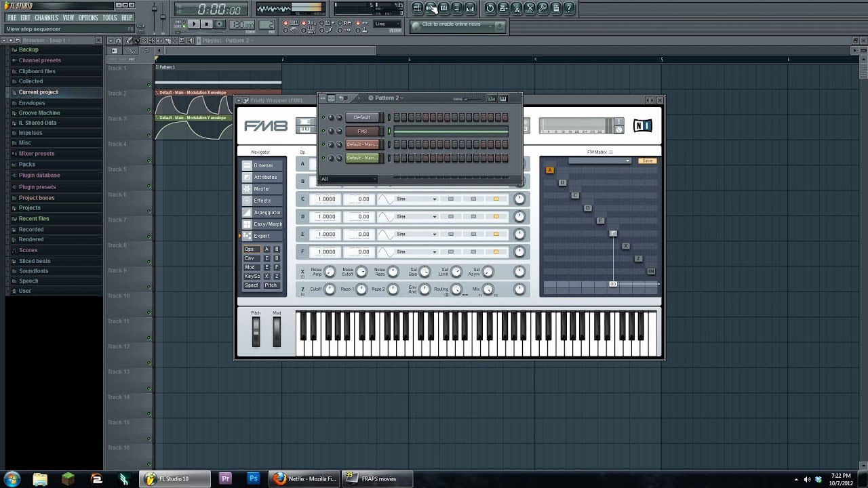Viewport: 868px width, 488px height.
Task: Click the scissors tools icon in toolbar
Action: point(530,8)
